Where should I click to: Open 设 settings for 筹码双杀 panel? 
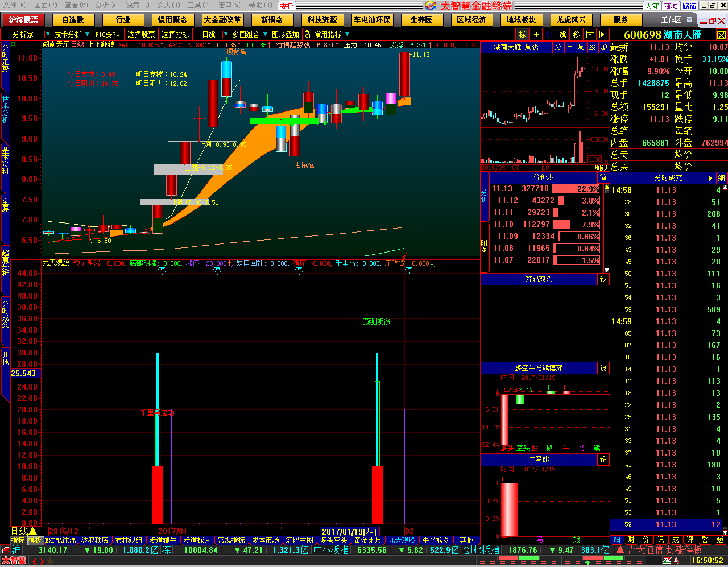point(603,279)
